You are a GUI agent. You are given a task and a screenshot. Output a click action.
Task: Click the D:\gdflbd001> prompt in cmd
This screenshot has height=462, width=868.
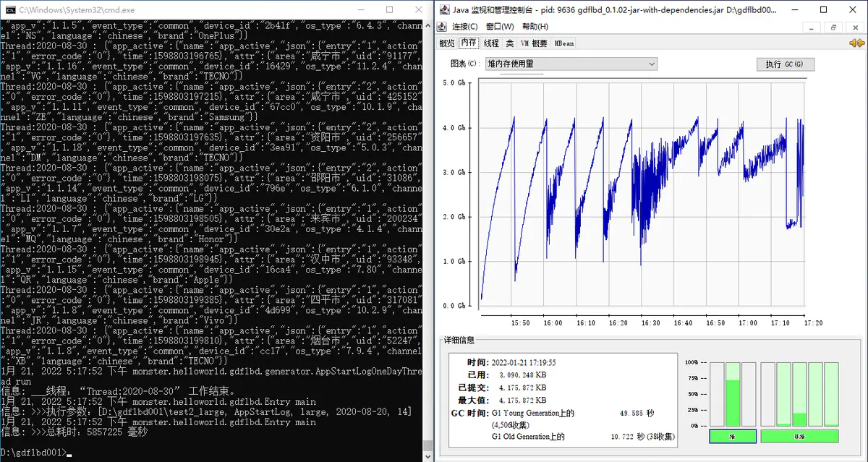pos(33,452)
